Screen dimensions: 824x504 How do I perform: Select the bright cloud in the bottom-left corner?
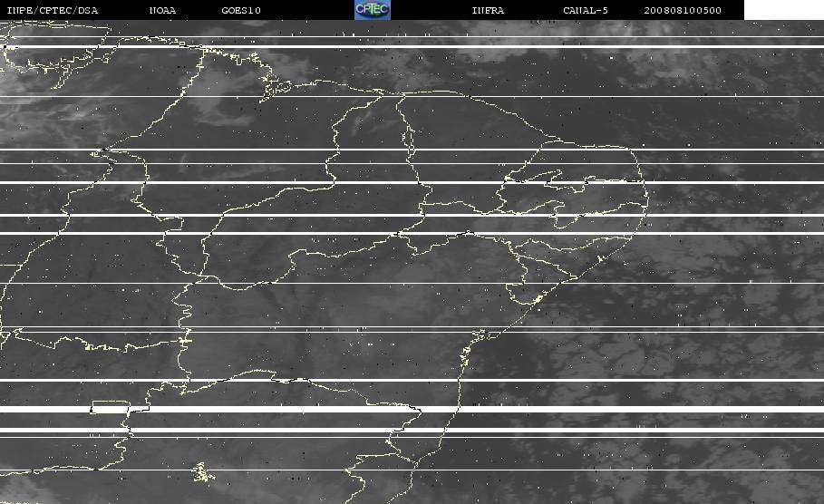pyautogui.click(x=18, y=491)
